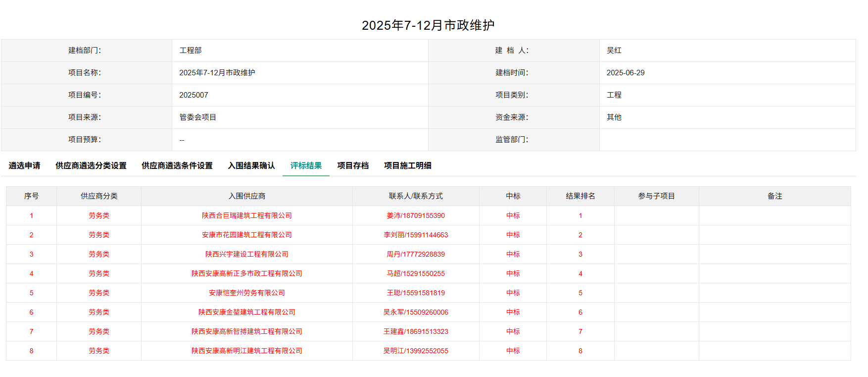Open the 项目施工明细 tab
The image size is (868, 377).
(407, 165)
